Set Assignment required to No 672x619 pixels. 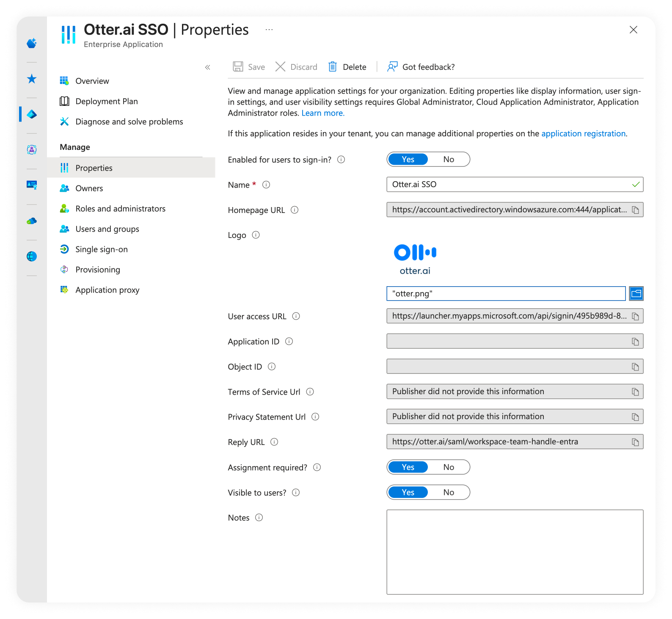coord(449,467)
